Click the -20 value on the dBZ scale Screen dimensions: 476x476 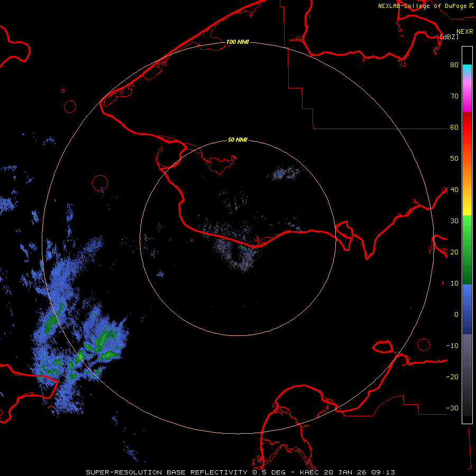452,377
